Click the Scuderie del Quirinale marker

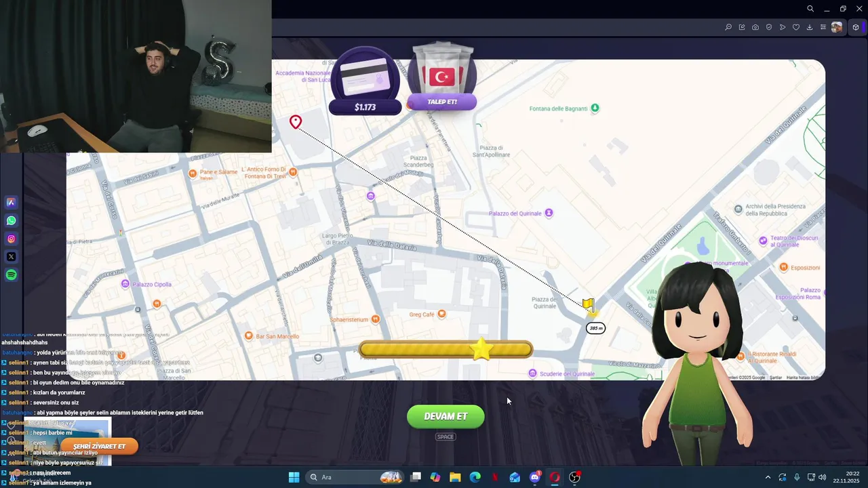(533, 373)
